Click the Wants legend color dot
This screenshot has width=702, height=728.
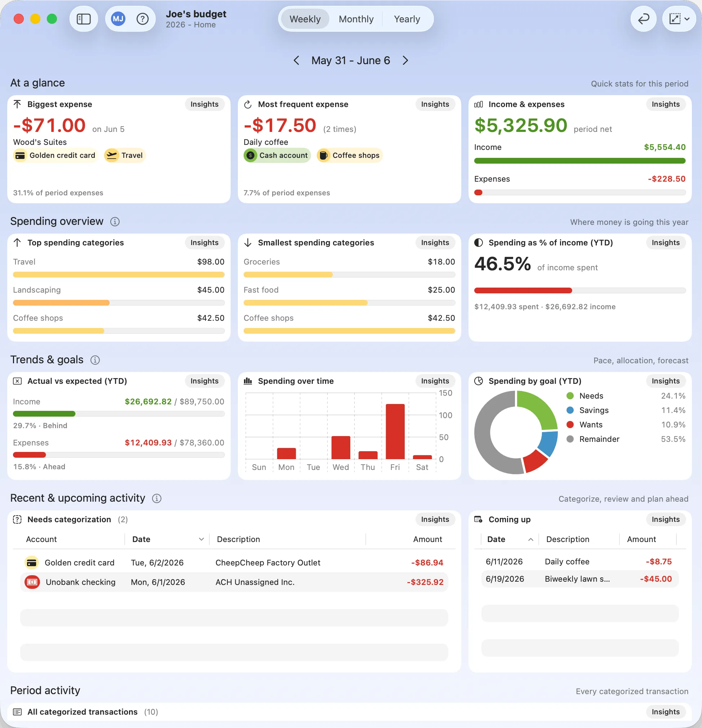[570, 425]
